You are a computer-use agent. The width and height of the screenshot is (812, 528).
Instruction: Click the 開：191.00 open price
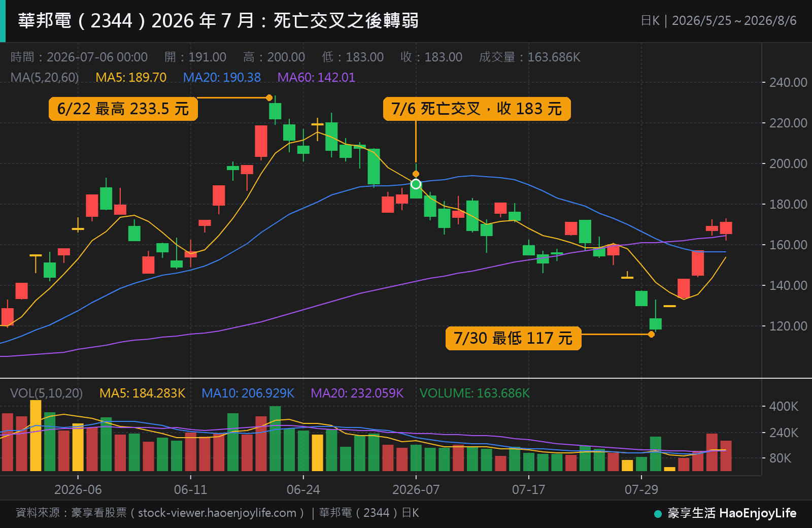[x=195, y=57]
